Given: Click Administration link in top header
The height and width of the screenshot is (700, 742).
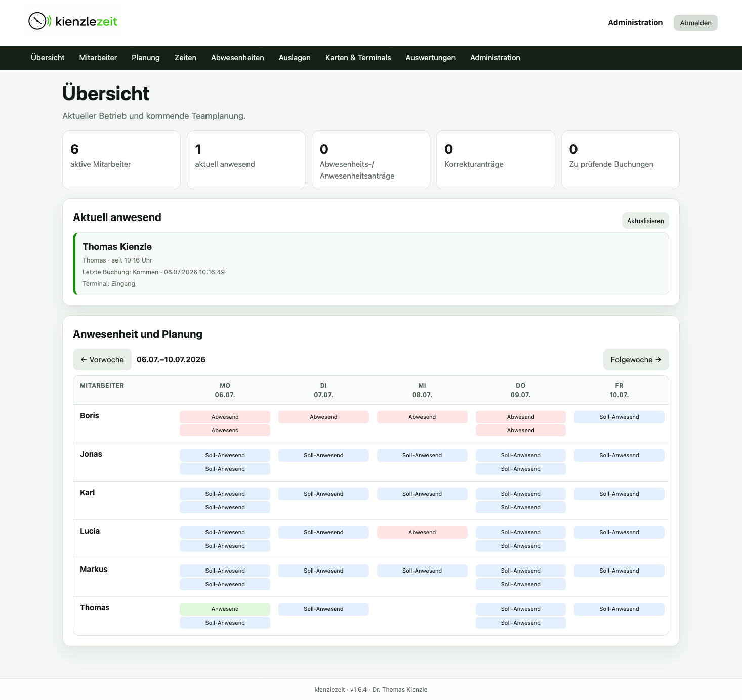Looking at the screenshot, I should click(635, 23).
